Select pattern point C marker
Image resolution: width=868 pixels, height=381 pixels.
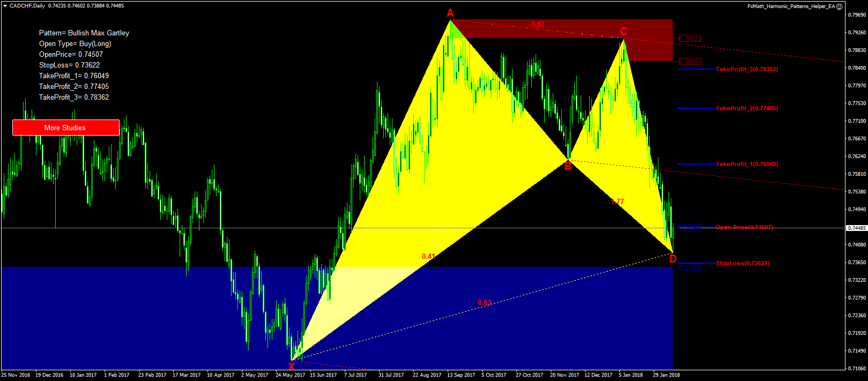(624, 32)
